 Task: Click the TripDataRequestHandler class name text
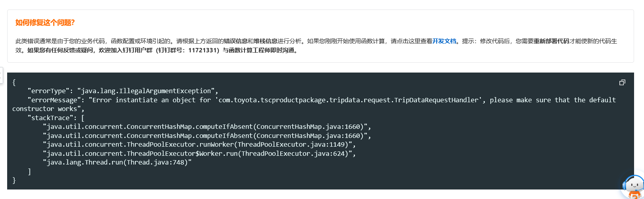(x=436, y=100)
